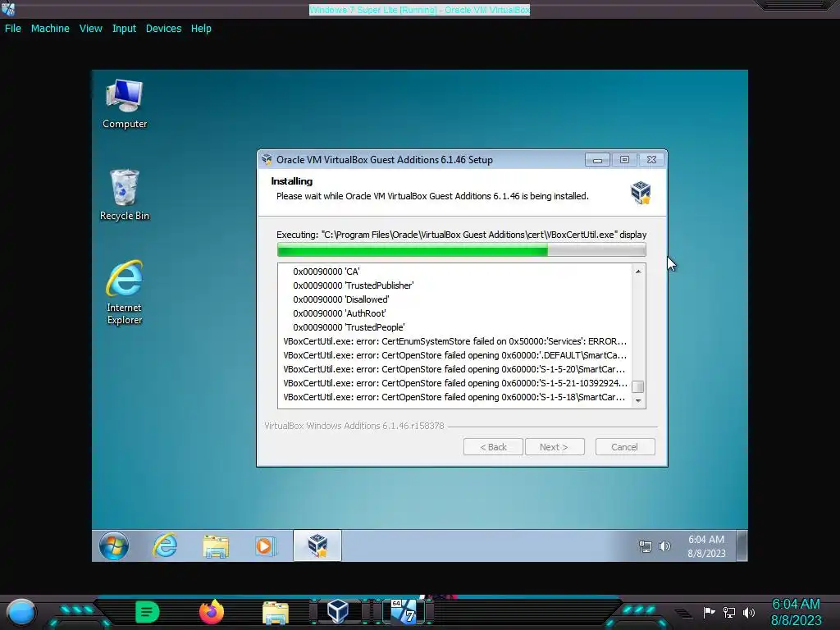Click setup window title bar icon
Screen dimensions: 840x630
coord(267,160)
